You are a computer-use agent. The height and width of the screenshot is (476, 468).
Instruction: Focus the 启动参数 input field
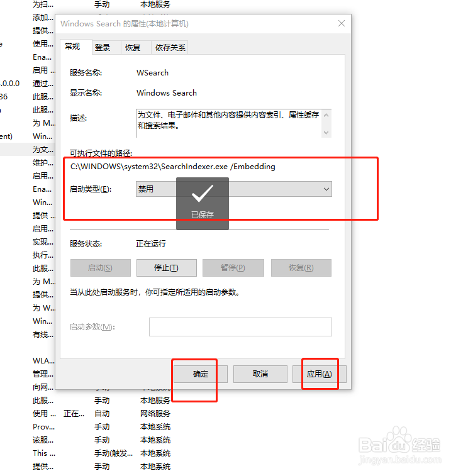(x=240, y=327)
